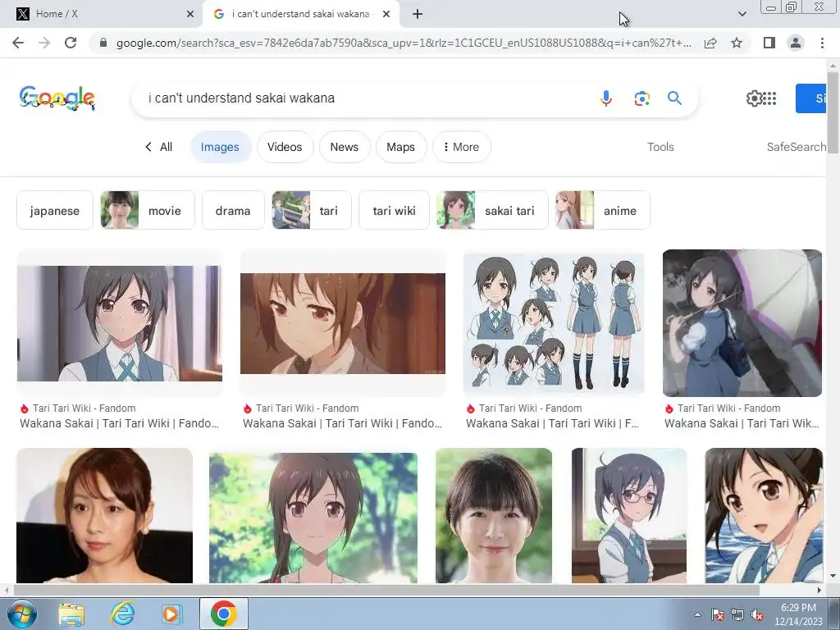This screenshot has width=840, height=630.
Task: Share this page icon in address bar
Action: pyautogui.click(x=710, y=43)
